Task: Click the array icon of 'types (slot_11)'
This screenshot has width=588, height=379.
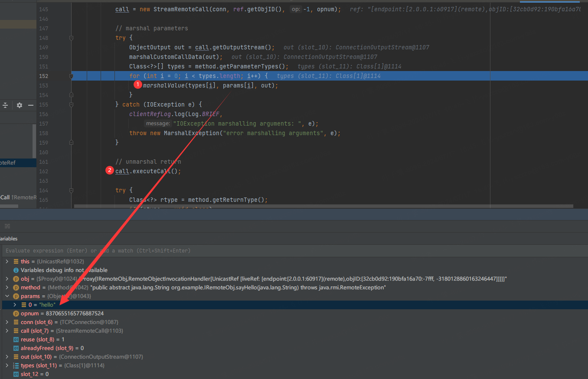Action: [16, 366]
